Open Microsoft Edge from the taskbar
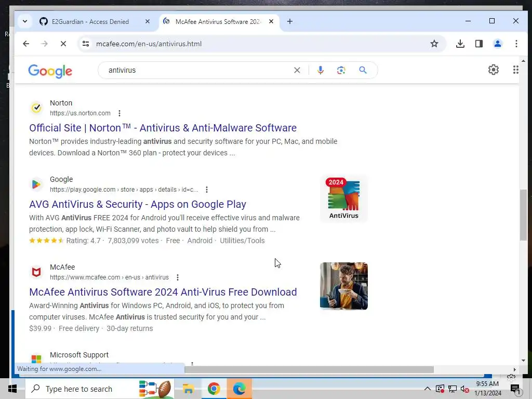The width and height of the screenshot is (532, 399). pos(239,389)
